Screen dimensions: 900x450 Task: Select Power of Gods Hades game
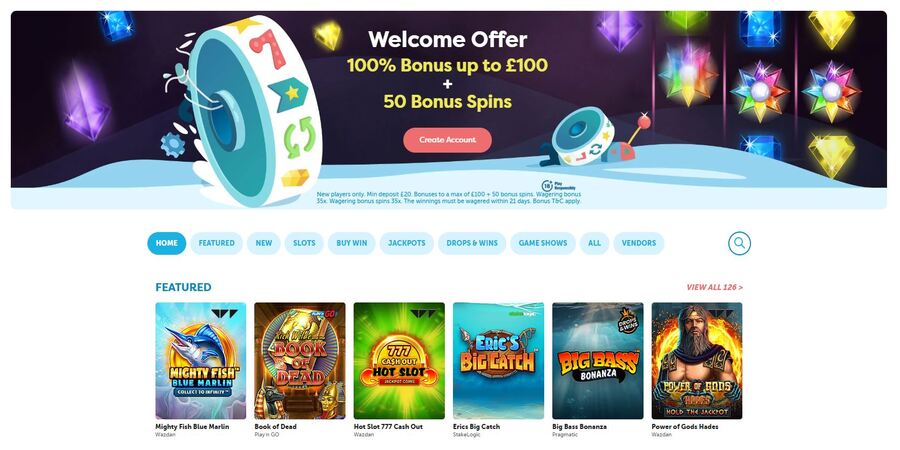[697, 361]
